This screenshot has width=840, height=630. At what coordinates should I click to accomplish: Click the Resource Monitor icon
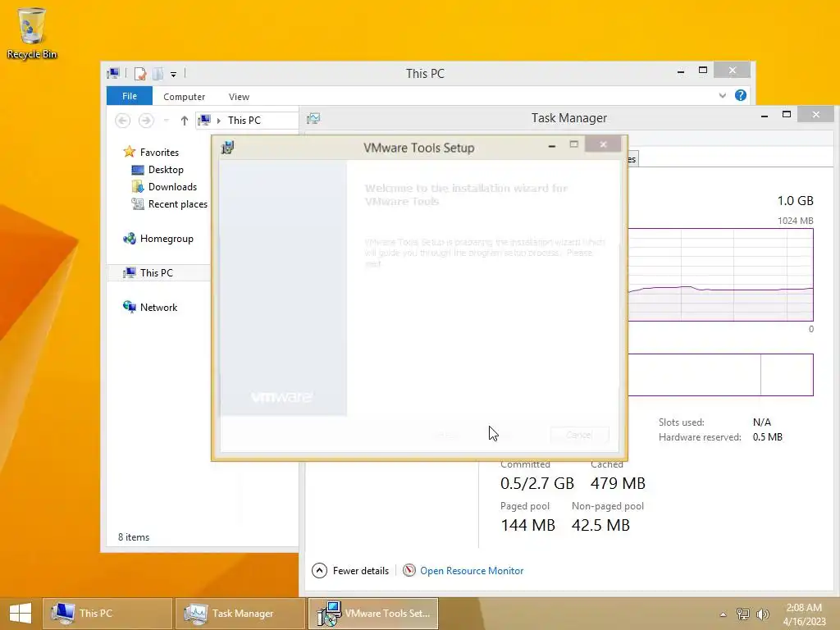coord(409,571)
